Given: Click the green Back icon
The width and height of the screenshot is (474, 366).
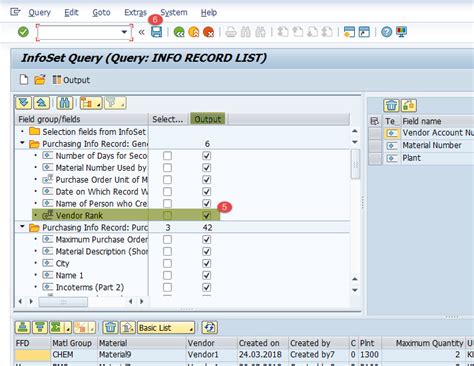Looking at the screenshot, I should 179,32.
